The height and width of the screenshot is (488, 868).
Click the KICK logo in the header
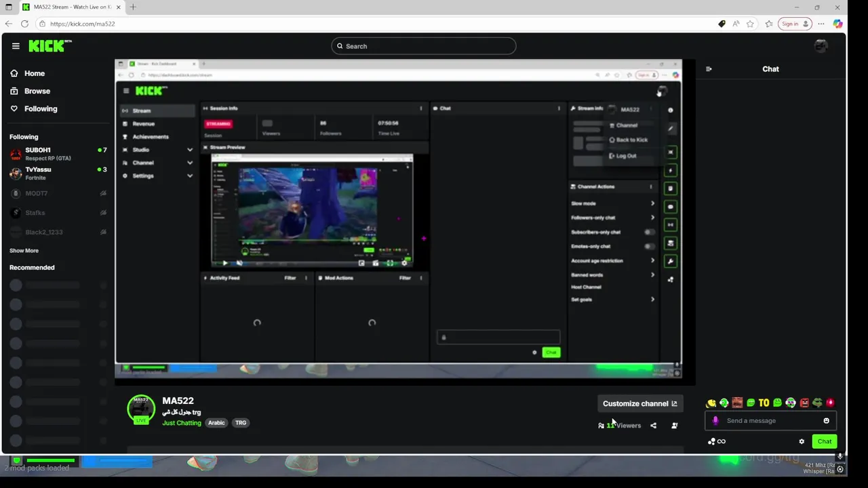(x=50, y=46)
